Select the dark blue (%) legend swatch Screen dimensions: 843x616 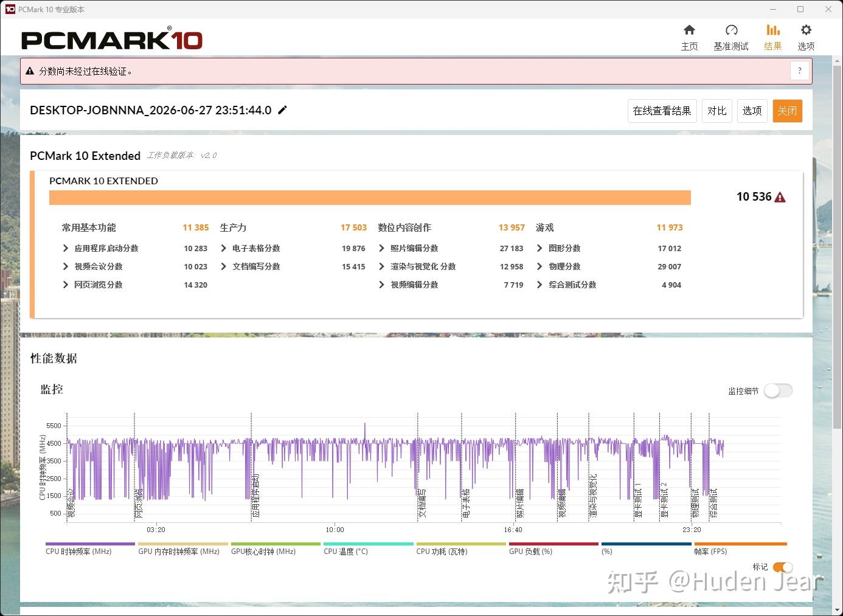click(x=647, y=544)
